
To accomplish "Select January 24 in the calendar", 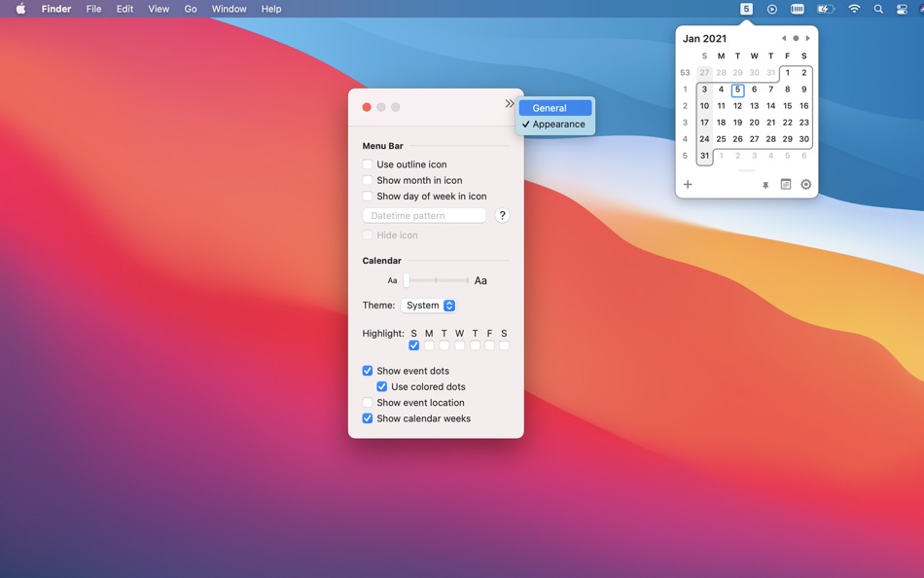I will coord(704,139).
